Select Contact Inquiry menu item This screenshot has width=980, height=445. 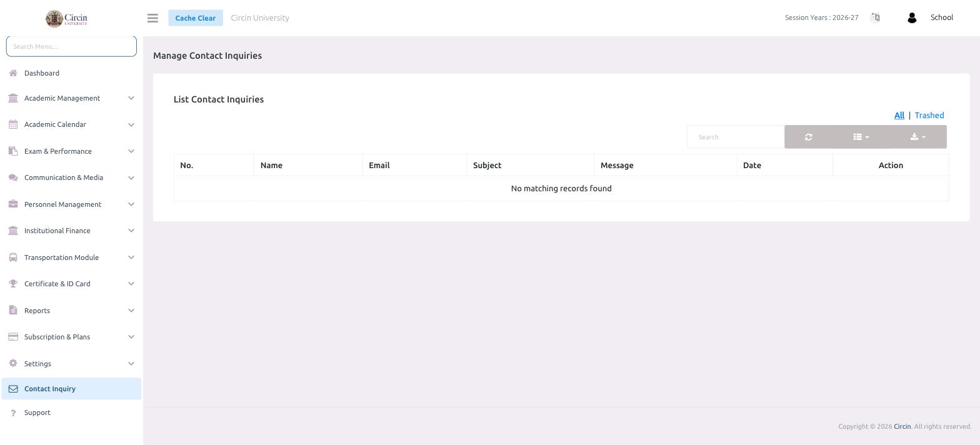pyautogui.click(x=71, y=389)
